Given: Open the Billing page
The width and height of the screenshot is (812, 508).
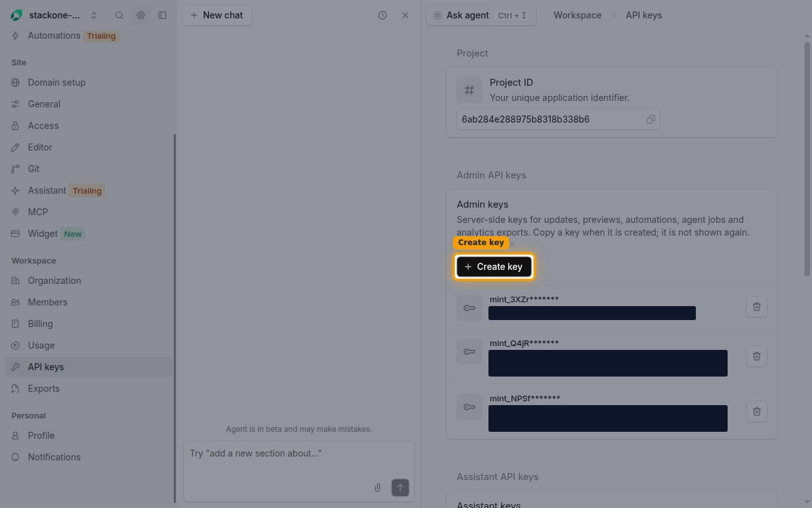Looking at the screenshot, I should [x=89, y=324].
